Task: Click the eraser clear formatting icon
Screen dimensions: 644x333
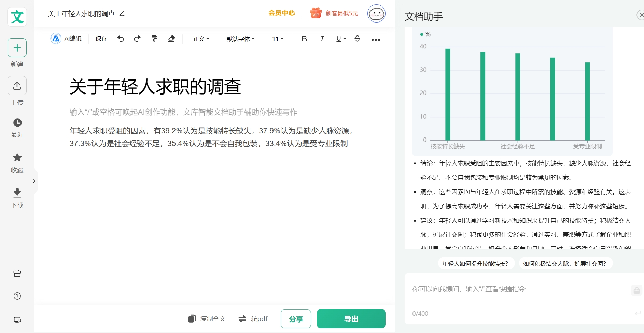Action: coord(171,39)
